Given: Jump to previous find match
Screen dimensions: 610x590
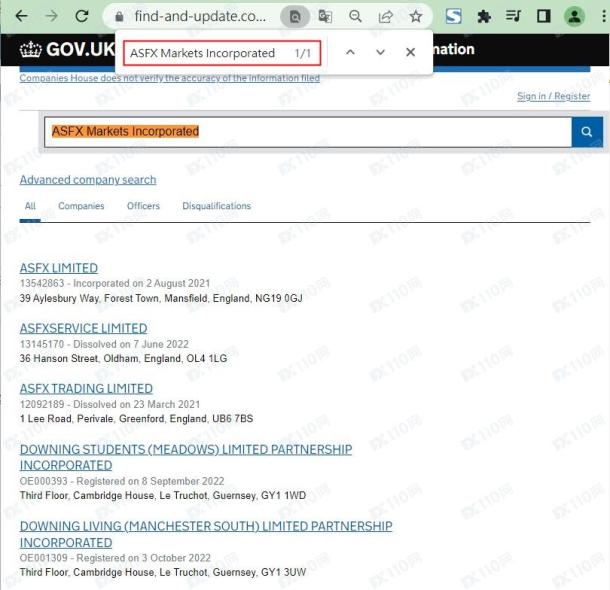Looking at the screenshot, I should tap(350, 52).
